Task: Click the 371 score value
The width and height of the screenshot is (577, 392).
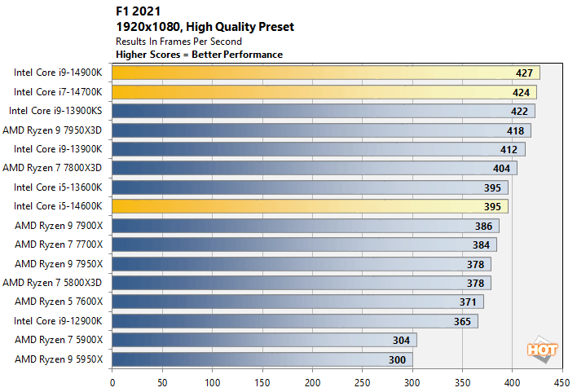Action: coord(468,302)
